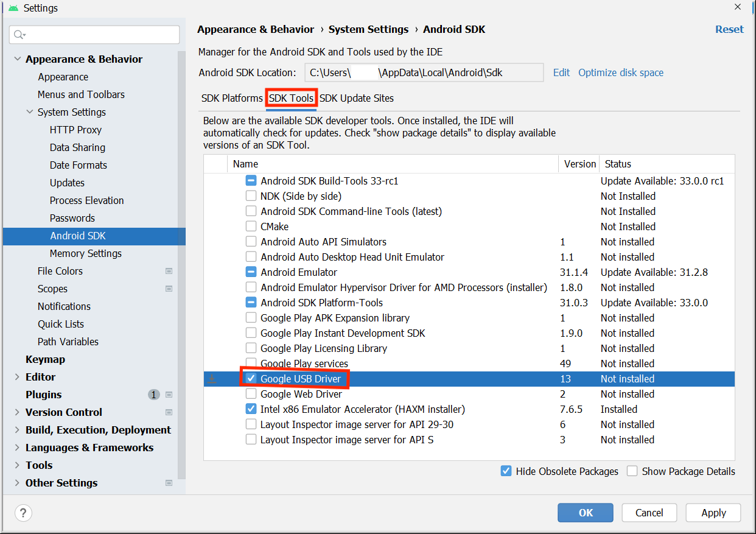Uncheck the Google USB Driver checkbox
The height and width of the screenshot is (534, 756).
click(251, 379)
